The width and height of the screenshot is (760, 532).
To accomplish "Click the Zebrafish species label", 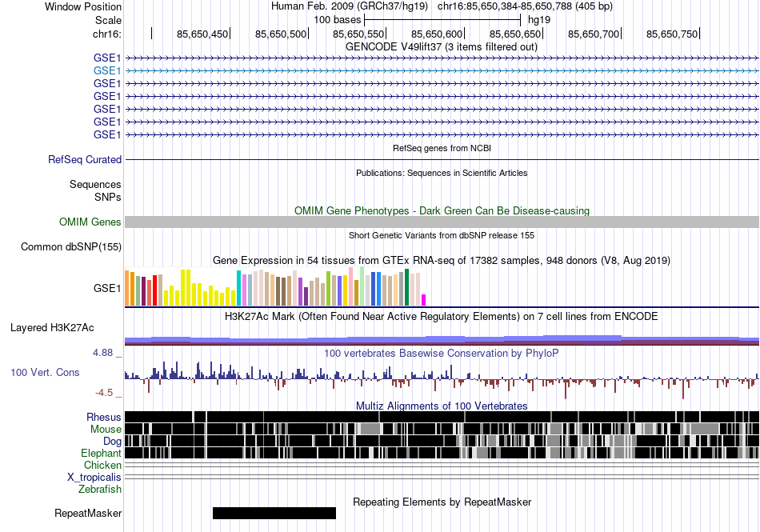I will tap(100, 490).
